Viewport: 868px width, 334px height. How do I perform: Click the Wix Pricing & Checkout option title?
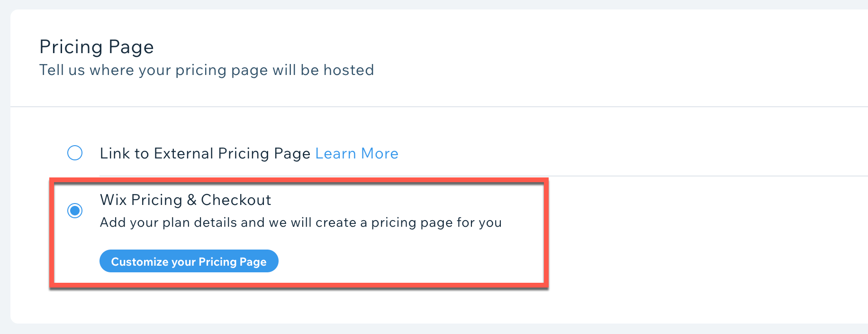coord(186,200)
